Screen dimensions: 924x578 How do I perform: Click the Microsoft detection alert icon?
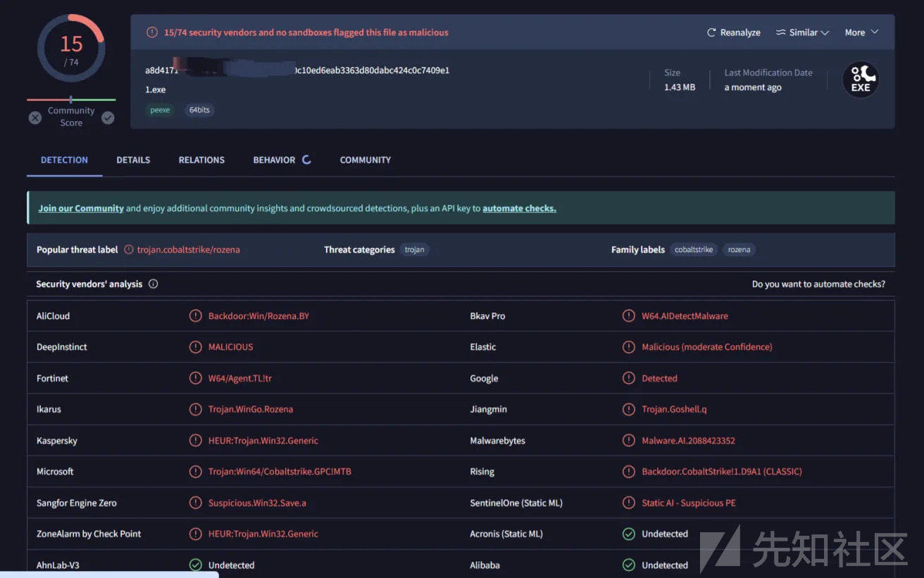click(196, 472)
